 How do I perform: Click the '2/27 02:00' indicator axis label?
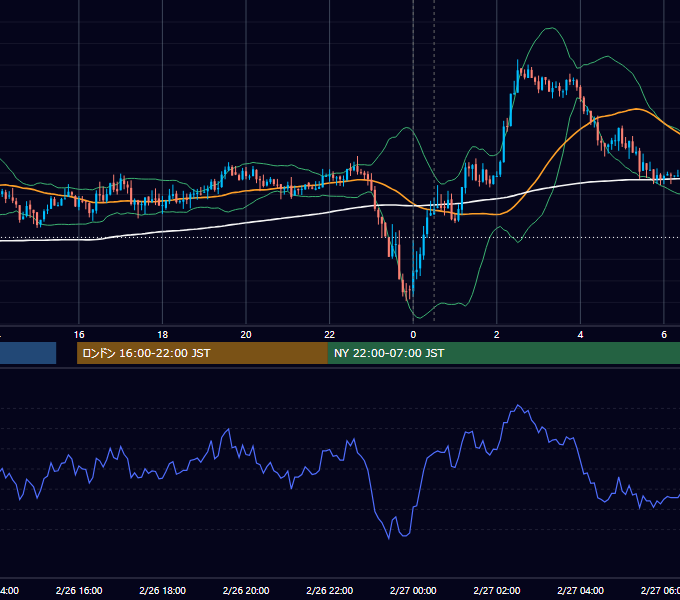pyautogui.click(x=497, y=590)
